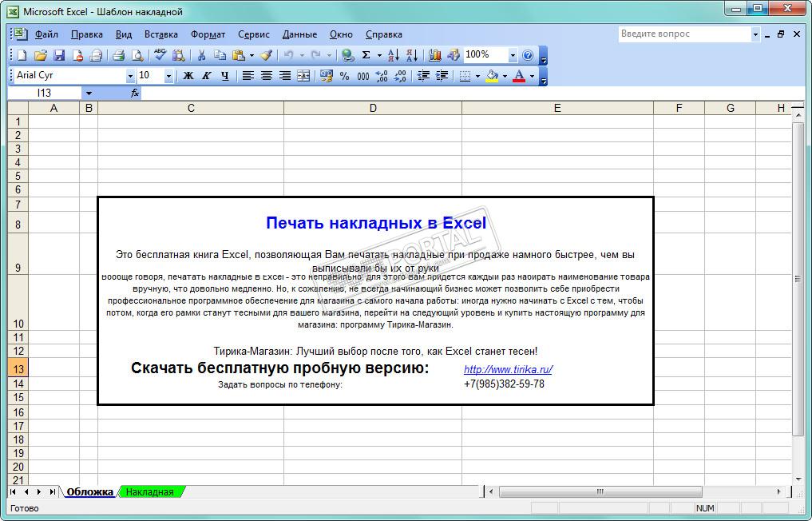
Task: Decrease decimal places
Action: point(400,76)
